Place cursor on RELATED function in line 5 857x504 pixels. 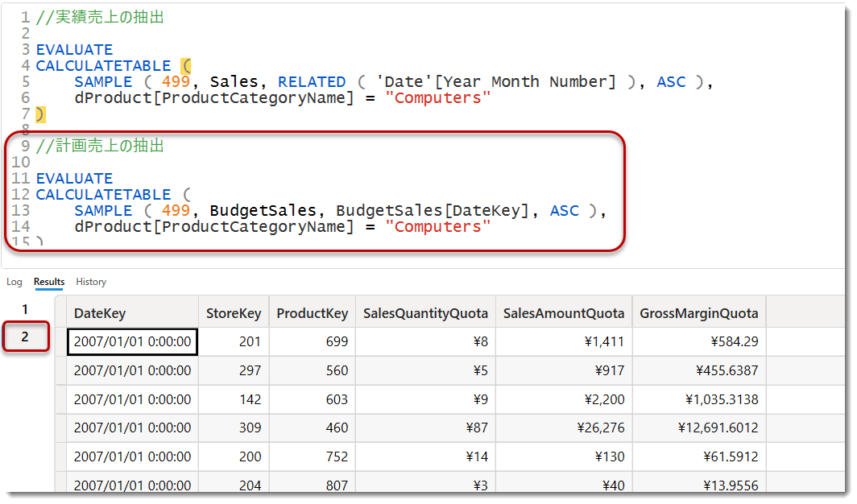point(312,82)
